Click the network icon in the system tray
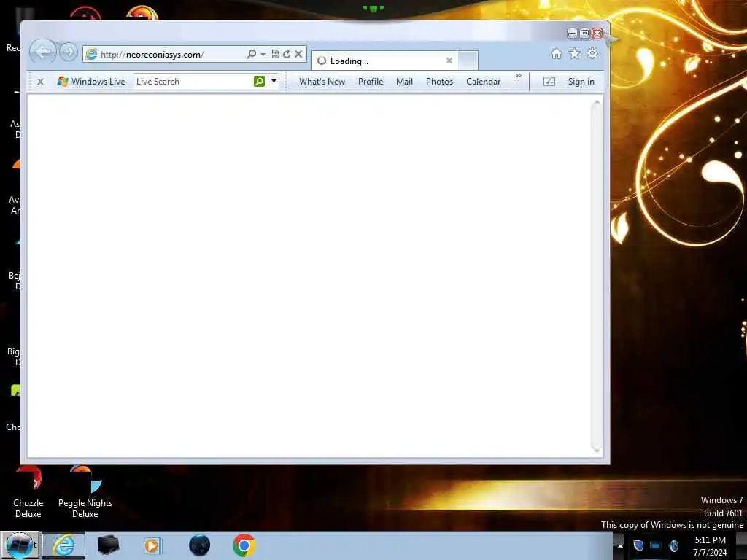 [656, 545]
